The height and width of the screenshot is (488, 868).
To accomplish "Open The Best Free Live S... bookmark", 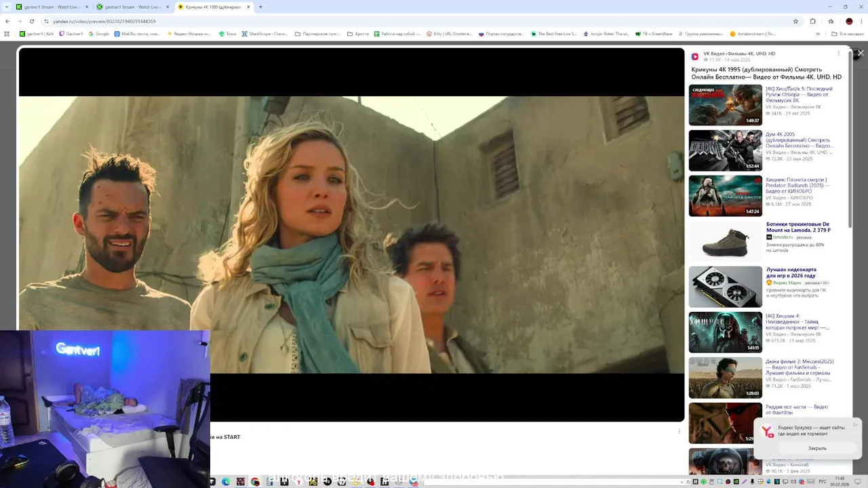I will tap(554, 33).
